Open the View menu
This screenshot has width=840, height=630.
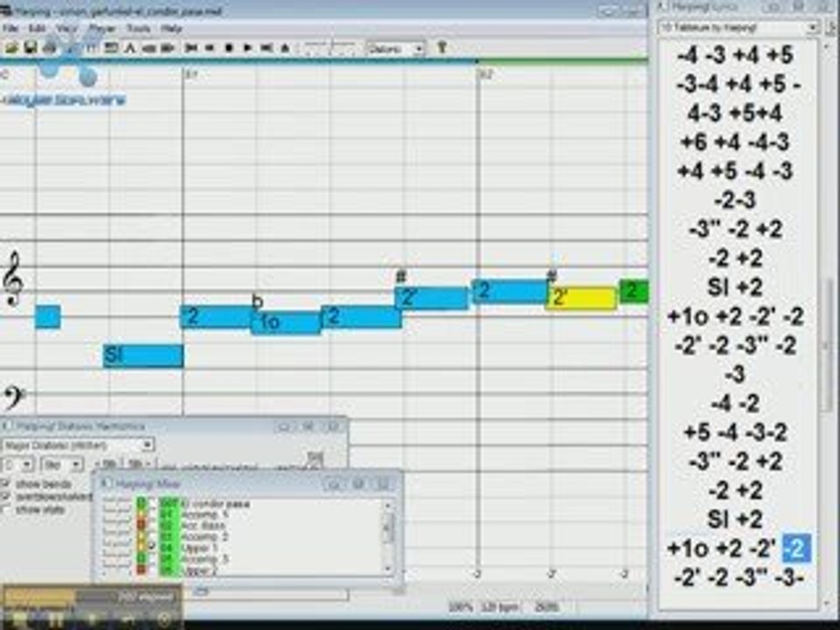coord(66,28)
